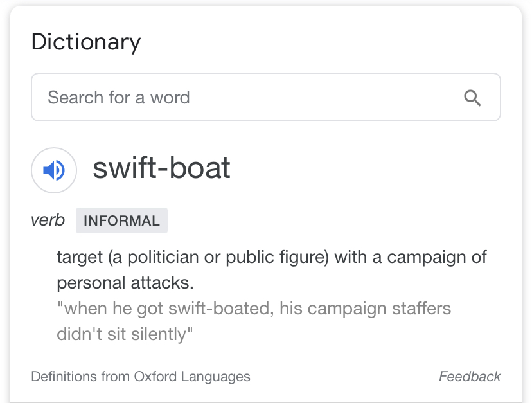This screenshot has width=532, height=403.
Task: Click "personal attacks." in the definition
Action: pyautogui.click(x=125, y=283)
